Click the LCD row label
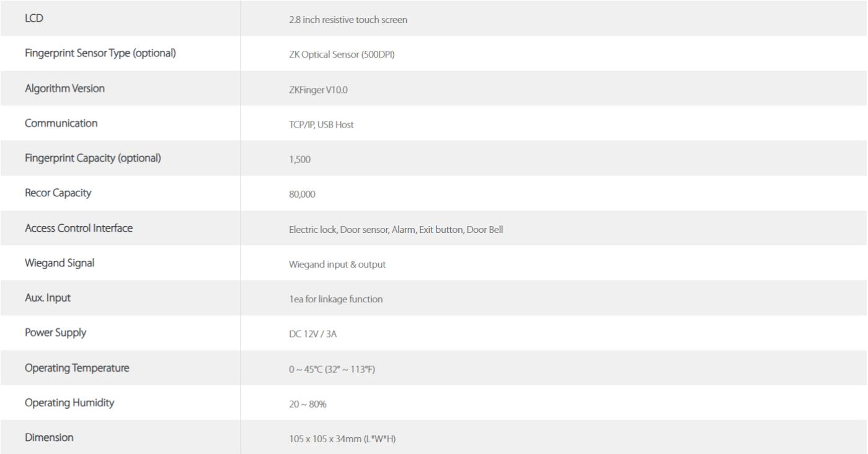Viewport: 868px width, 454px height. (33, 19)
